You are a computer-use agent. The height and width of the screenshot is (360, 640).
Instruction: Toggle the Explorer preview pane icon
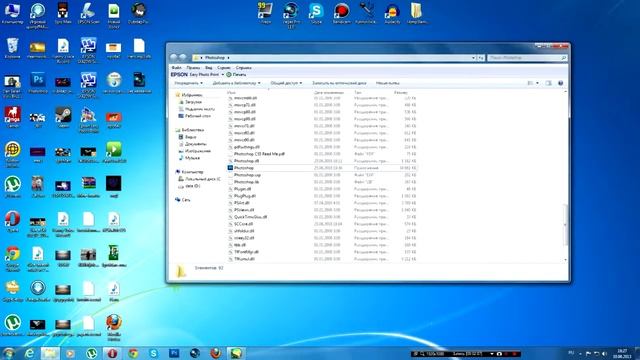549,83
